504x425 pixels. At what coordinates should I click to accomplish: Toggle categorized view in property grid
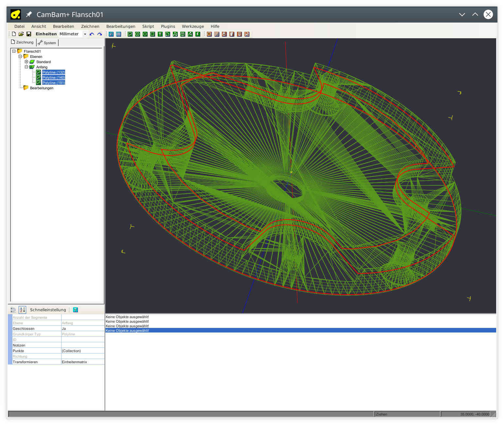[x=13, y=310]
